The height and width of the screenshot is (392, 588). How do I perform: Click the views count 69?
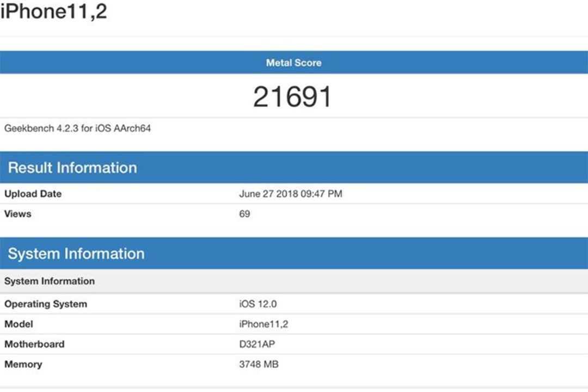[244, 214]
